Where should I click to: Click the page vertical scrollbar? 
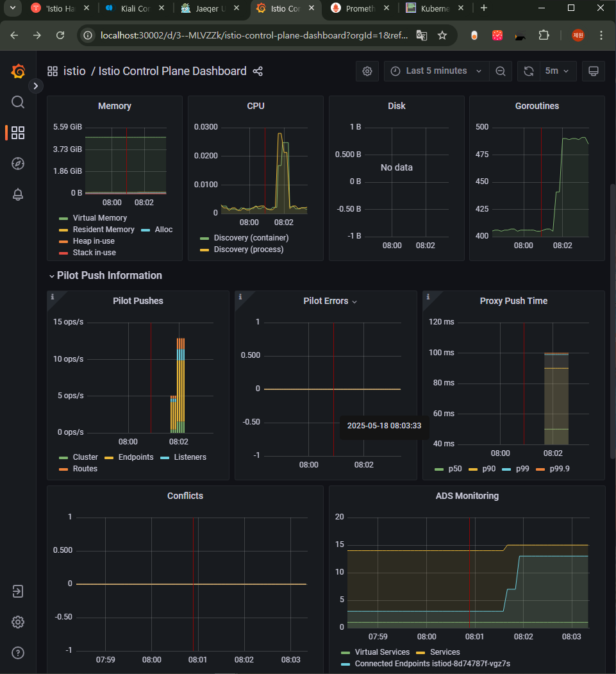click(613, 323)
